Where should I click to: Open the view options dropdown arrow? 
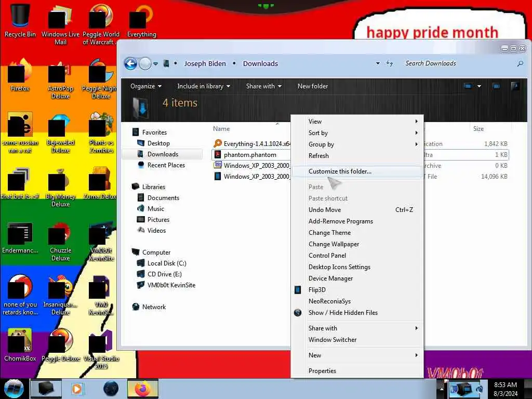point(479,86)
